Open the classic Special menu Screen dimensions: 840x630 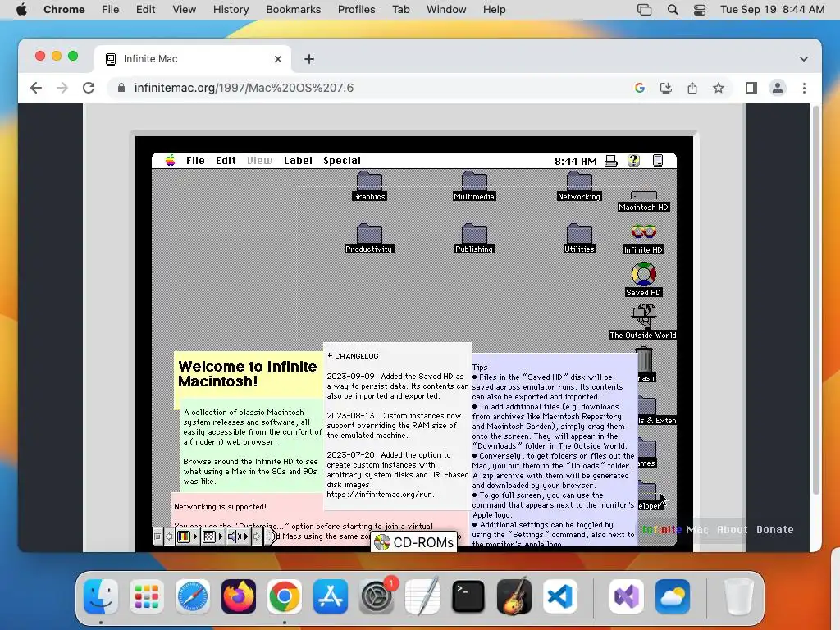point(342,160)
